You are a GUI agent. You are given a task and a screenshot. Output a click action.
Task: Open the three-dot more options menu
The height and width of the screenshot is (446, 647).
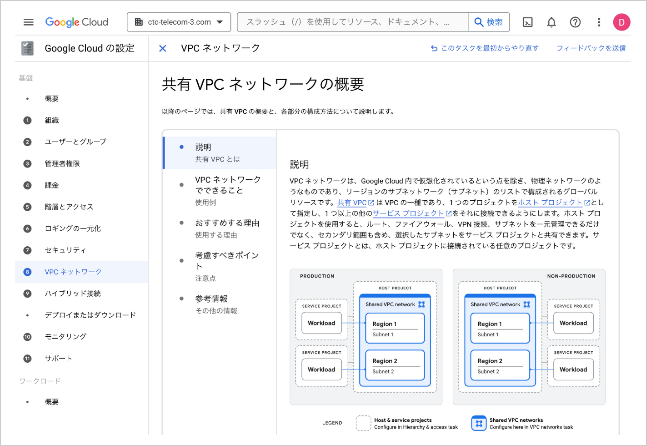[x=598, y=22]
